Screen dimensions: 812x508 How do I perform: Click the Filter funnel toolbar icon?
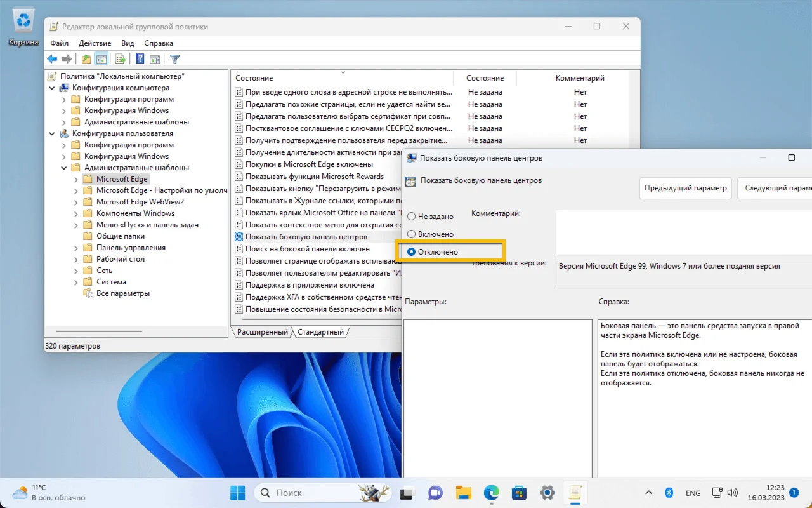[175, 59]
